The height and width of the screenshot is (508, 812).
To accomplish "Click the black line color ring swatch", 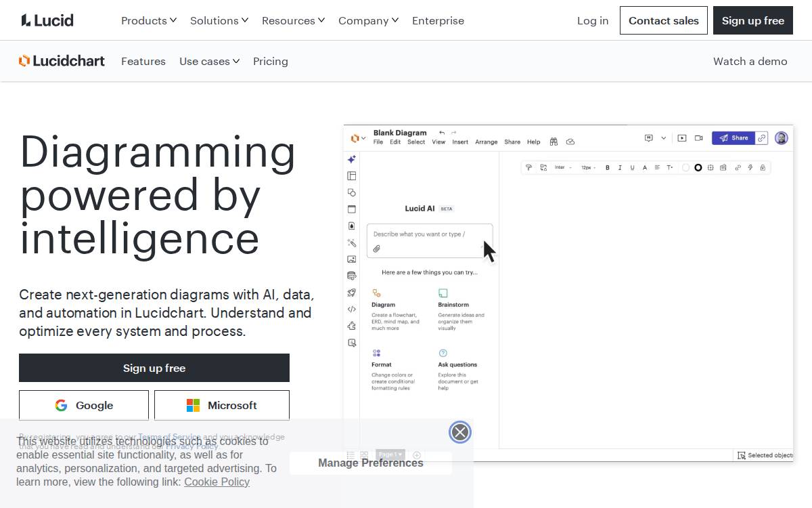I will coord(698,167).
